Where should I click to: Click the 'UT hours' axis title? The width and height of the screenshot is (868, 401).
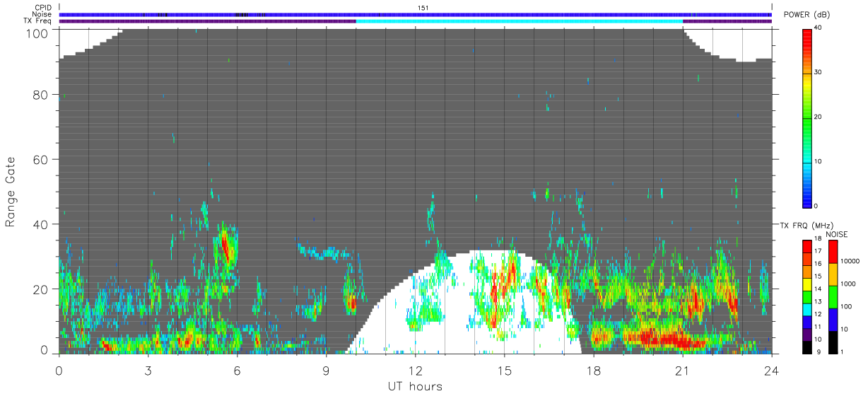point(415,386)
